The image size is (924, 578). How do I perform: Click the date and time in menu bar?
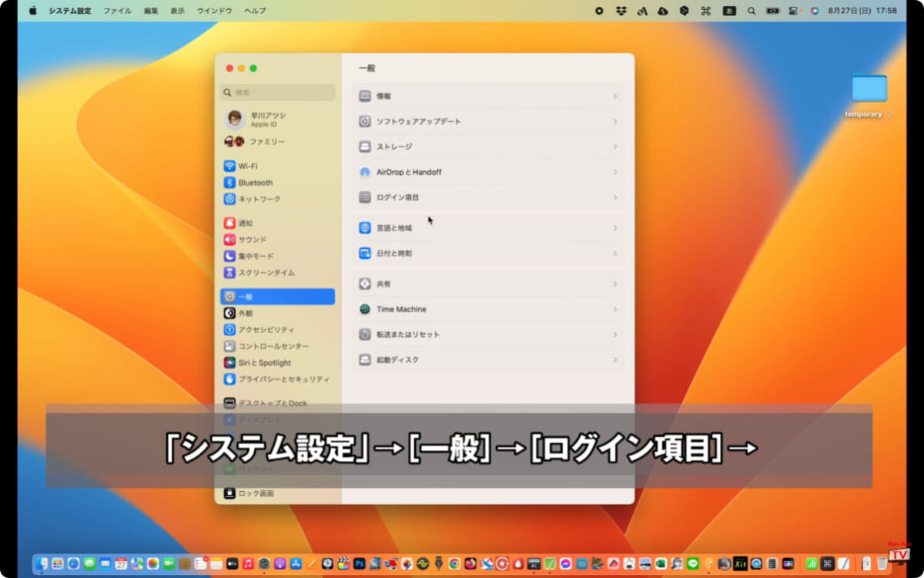[862, 11]
